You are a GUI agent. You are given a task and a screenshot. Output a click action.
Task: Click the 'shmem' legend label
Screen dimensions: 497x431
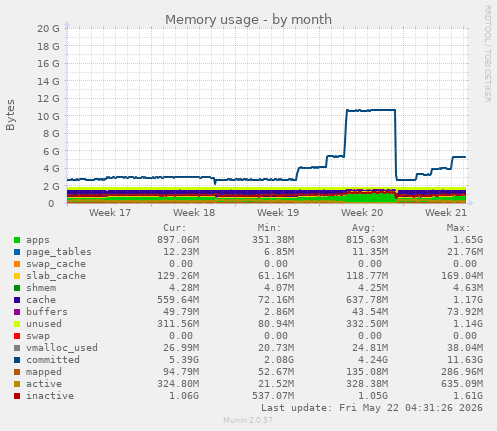pos(41,288)
